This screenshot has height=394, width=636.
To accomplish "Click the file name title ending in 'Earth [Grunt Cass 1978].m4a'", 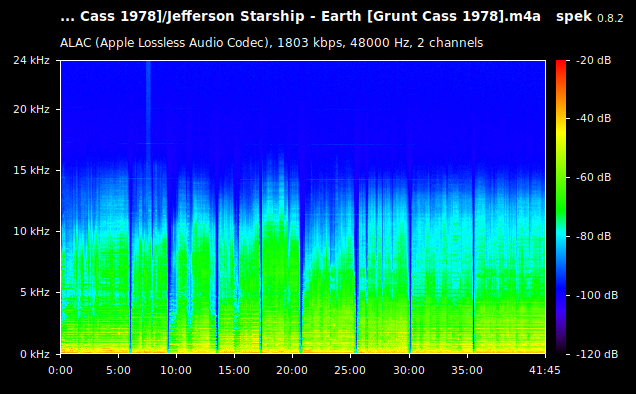I will (x=300, y=17).
